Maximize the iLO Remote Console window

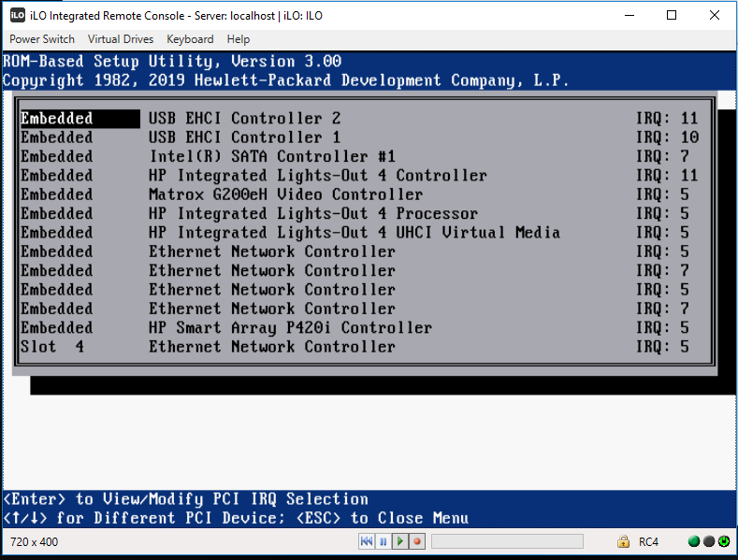coord(672,16)
